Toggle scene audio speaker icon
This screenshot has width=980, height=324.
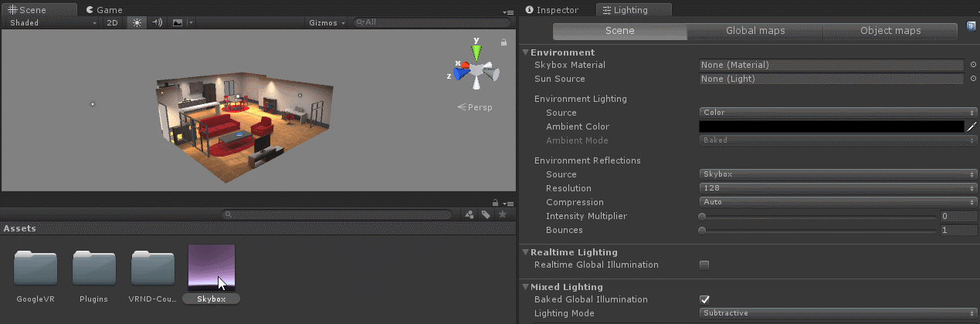tap(157, 22)
